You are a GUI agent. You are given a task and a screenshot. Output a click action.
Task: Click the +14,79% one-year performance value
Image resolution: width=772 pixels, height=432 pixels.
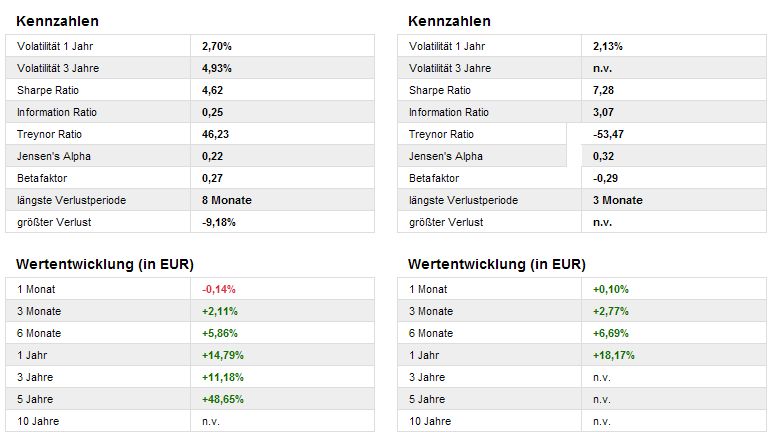(224, 355)
